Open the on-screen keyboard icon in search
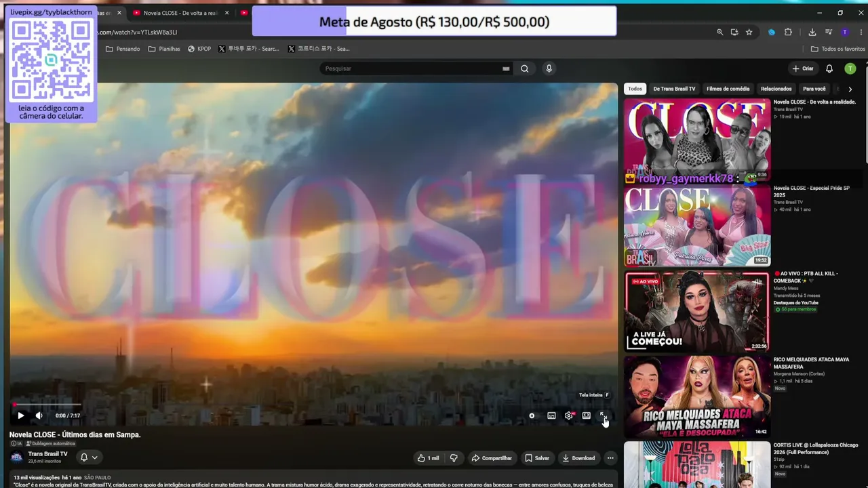The height and width of the screenshot is (488, 868). coord(506,68)
